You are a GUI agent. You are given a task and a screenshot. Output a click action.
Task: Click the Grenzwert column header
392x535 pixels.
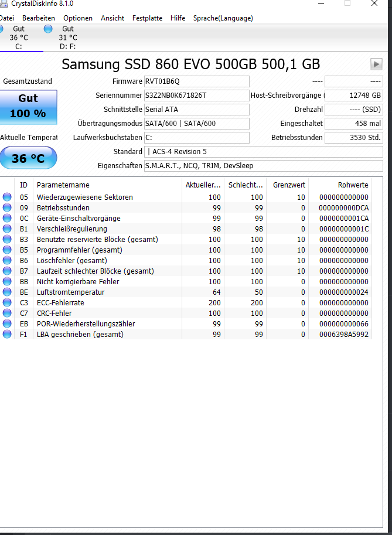288,185
